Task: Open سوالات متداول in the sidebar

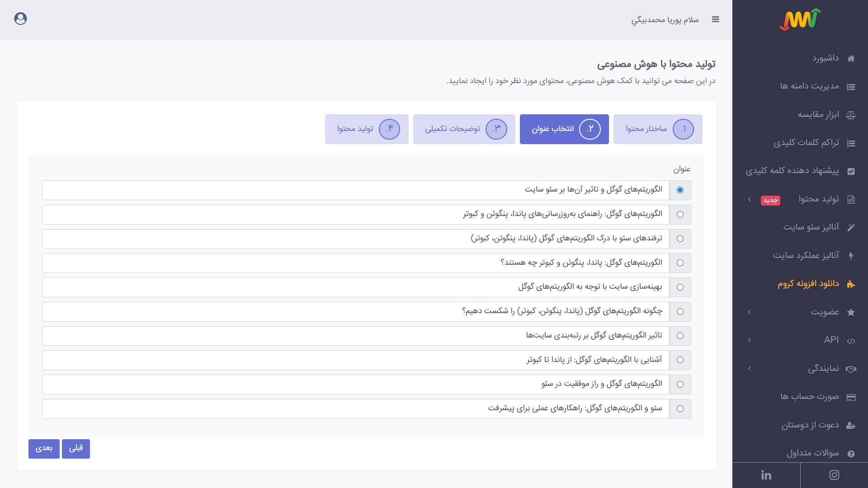Action: 813,453
